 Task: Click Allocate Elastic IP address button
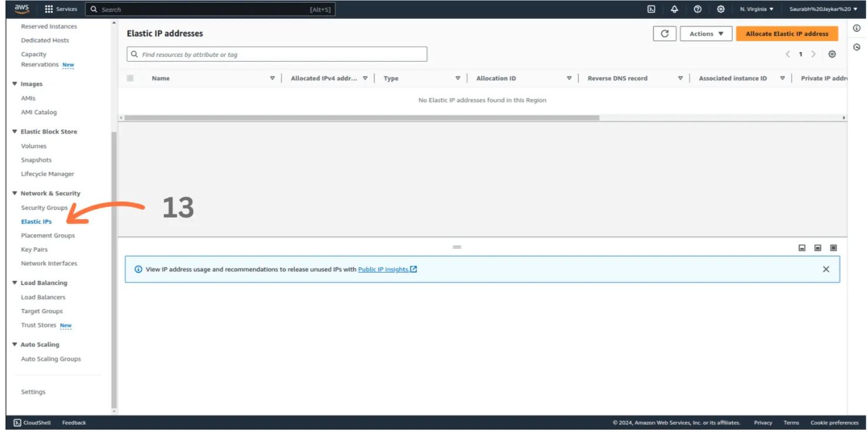[787, 34]
